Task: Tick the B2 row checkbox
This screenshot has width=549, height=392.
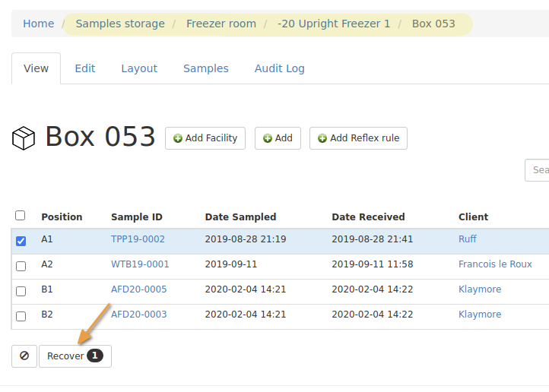Action: (21, 316)
